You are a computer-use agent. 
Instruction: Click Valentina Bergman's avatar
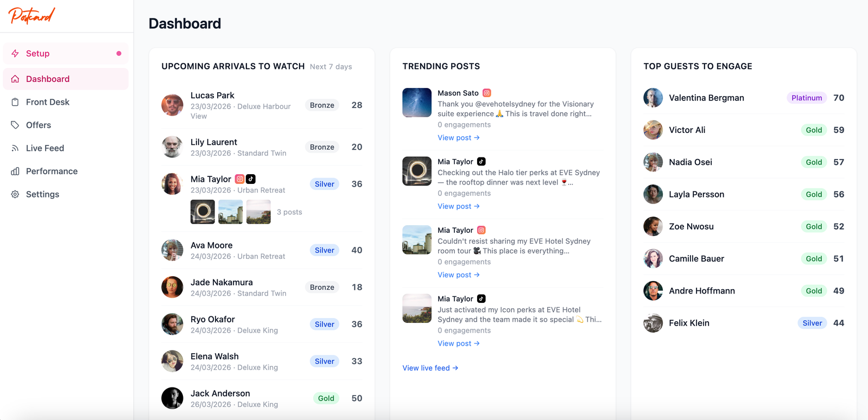(653, 98)
